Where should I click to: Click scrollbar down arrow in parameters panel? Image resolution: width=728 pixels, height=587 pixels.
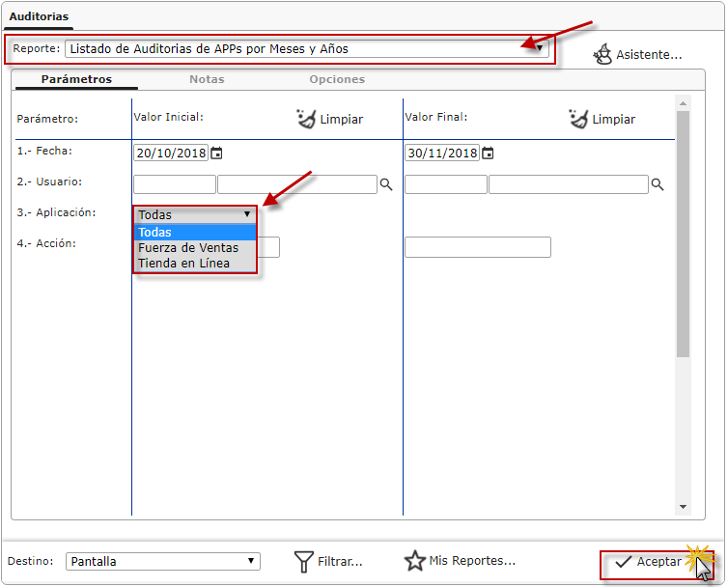click(684, 507)
